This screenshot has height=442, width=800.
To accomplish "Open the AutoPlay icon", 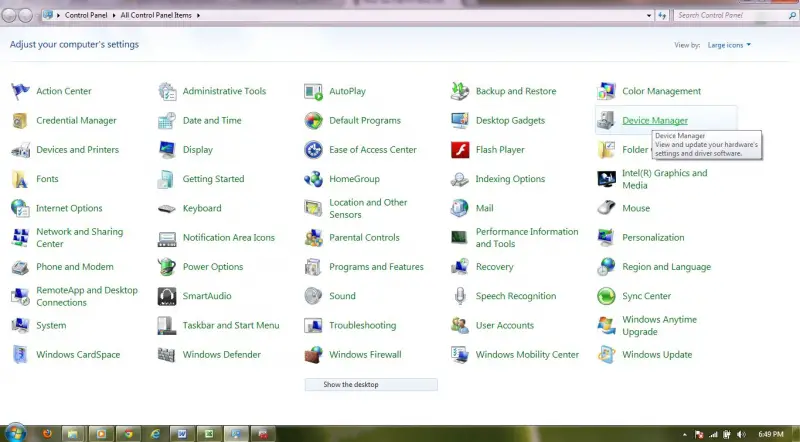I will tap(313, 91).
